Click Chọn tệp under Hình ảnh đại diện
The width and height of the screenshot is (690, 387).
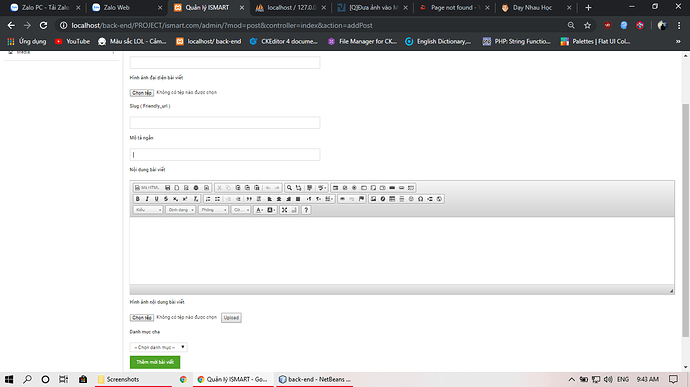(x=142, y=93)
